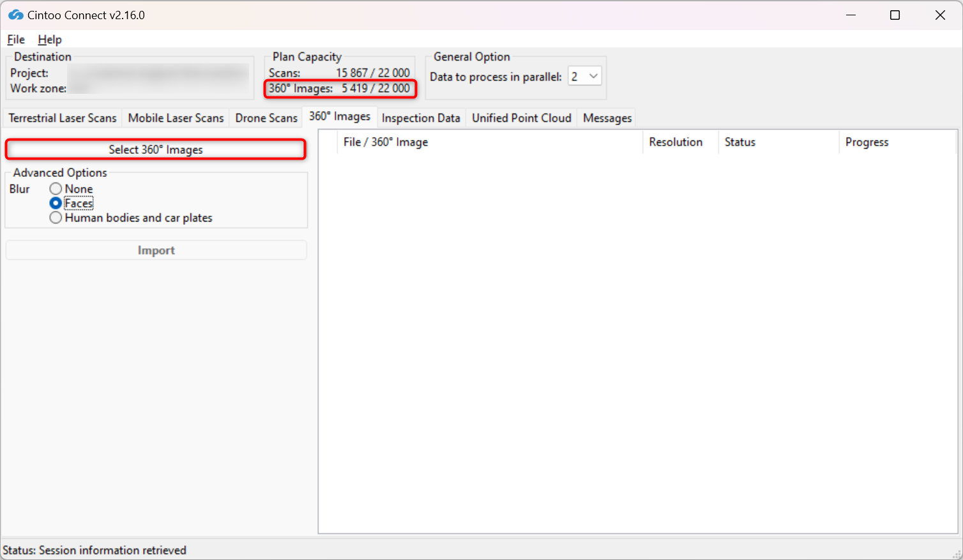The width and height of the screenshot is (963, 560).
Task: Click the Cintoo Connect cloud logo icon
Action: [16, 15]
